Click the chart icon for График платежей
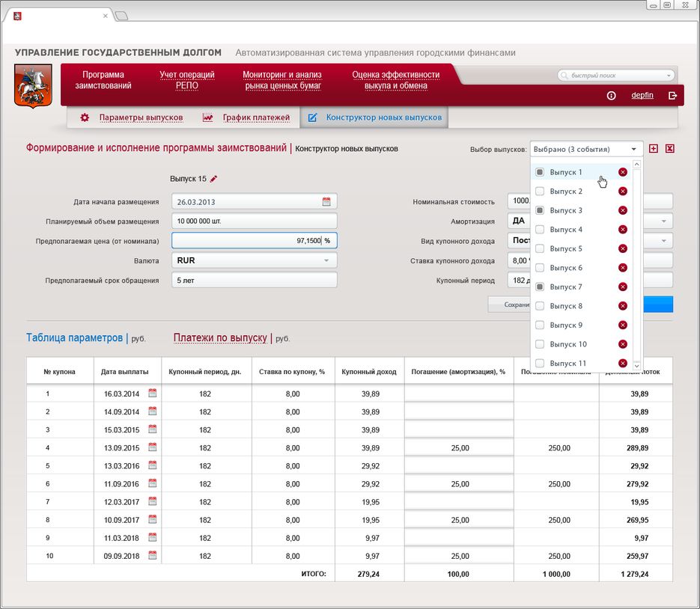 (207, 117)
